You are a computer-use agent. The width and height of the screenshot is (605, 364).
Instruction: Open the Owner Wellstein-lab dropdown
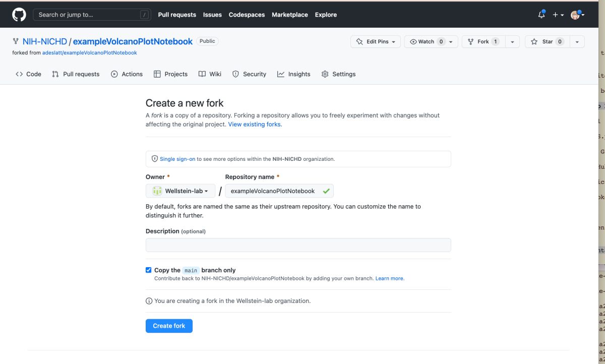tap(180, 191)
